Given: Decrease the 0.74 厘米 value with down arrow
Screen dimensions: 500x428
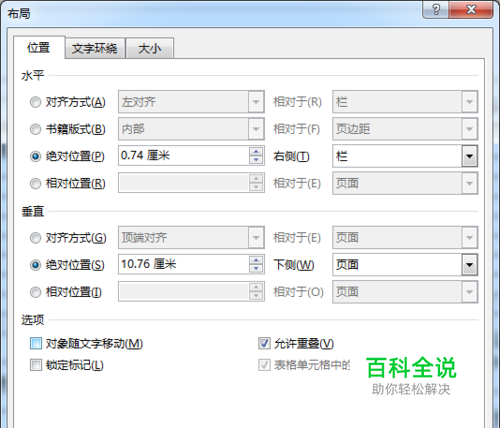Looking at the screenshot, I should coord(256,160).
